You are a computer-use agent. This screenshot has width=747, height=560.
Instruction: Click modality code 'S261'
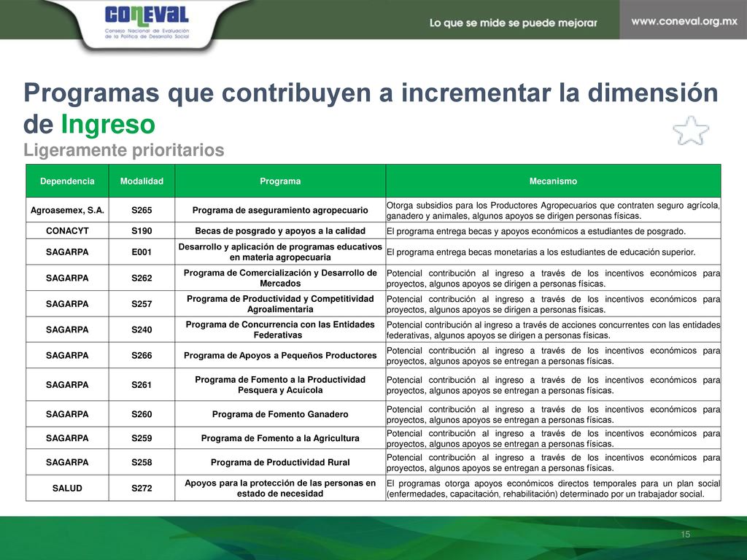coord(142,385)
